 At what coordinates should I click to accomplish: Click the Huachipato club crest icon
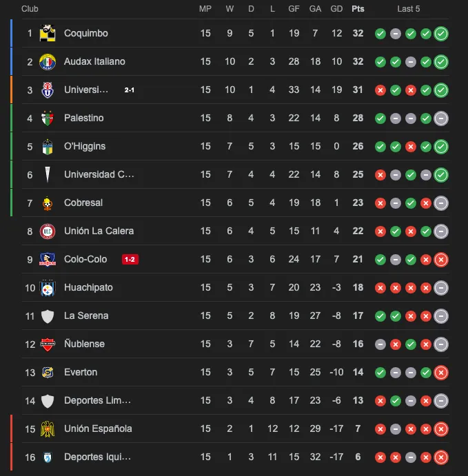pyautogui.click(x=48, y=287)
